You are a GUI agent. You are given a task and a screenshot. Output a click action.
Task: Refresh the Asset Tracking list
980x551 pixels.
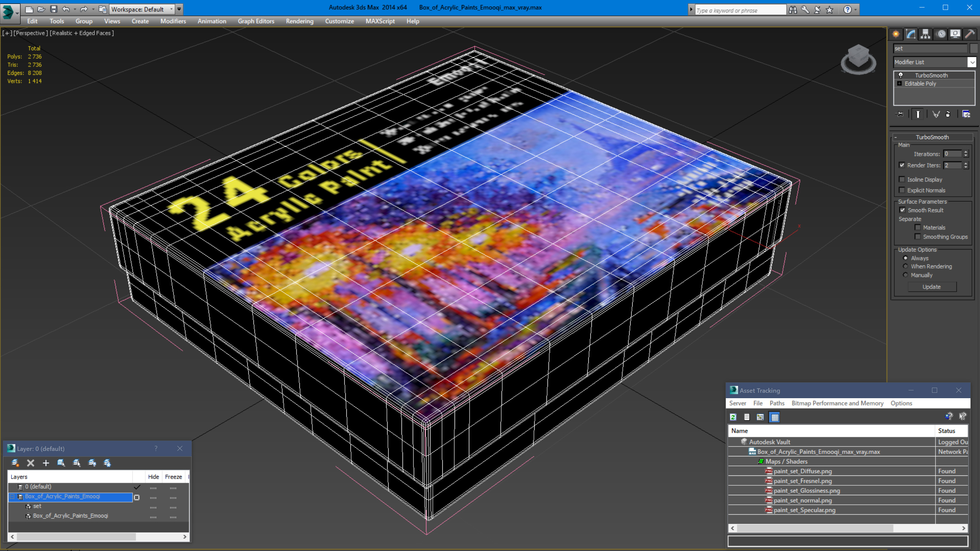pos(733,417)
